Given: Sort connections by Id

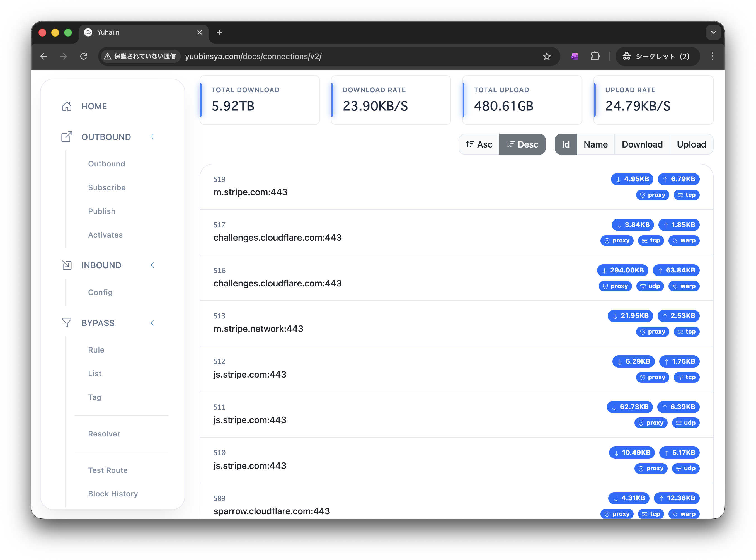Looking at the screenshot, I should (x=566, y=144).
